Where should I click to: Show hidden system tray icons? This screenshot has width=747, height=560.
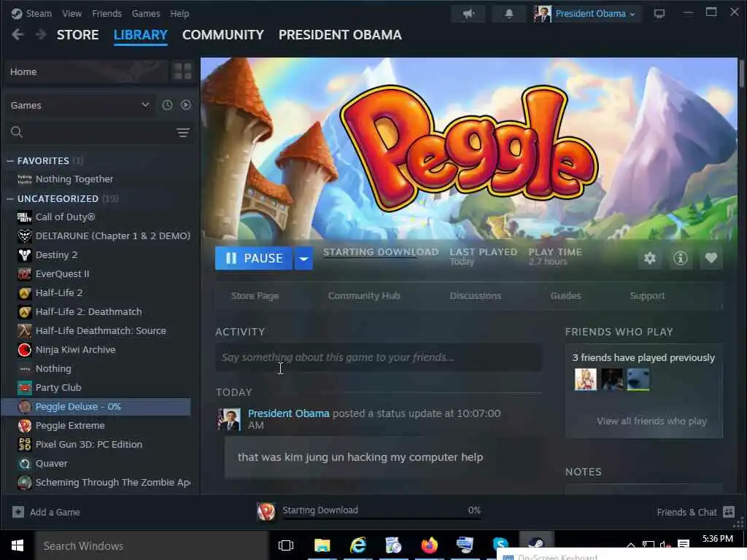click(x=631, y=545)
